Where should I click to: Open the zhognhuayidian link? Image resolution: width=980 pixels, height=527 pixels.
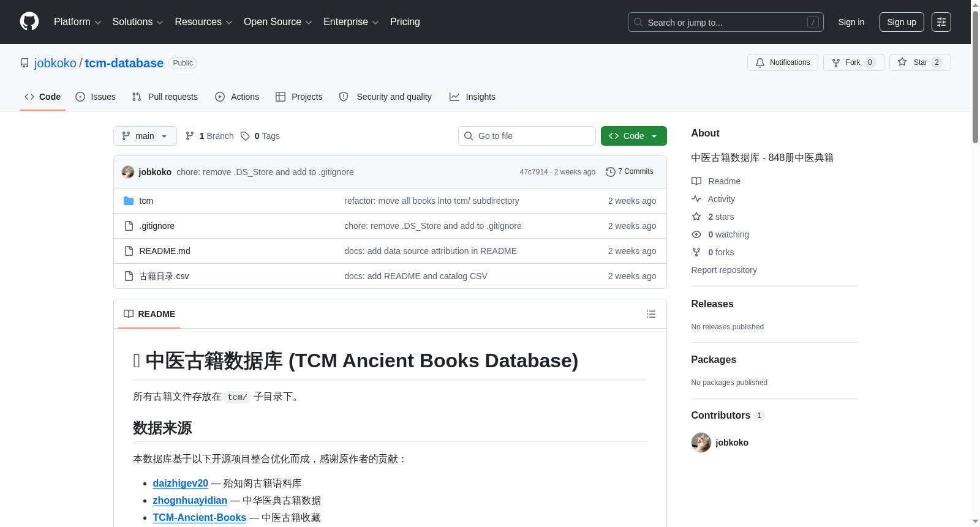(x=190, y=501)
